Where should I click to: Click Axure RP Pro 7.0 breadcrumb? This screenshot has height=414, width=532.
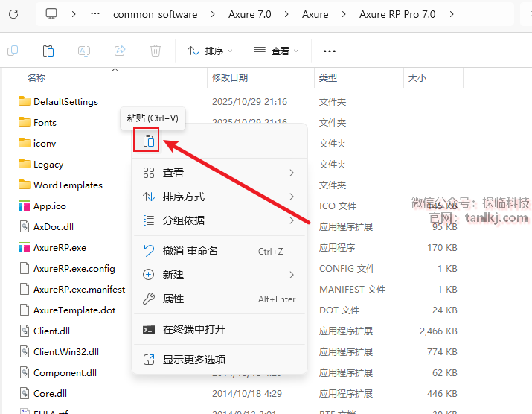397,14
